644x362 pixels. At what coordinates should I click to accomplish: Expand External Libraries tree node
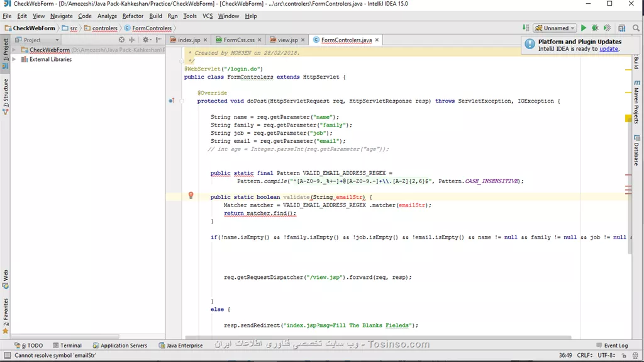(x=14, y=59)
